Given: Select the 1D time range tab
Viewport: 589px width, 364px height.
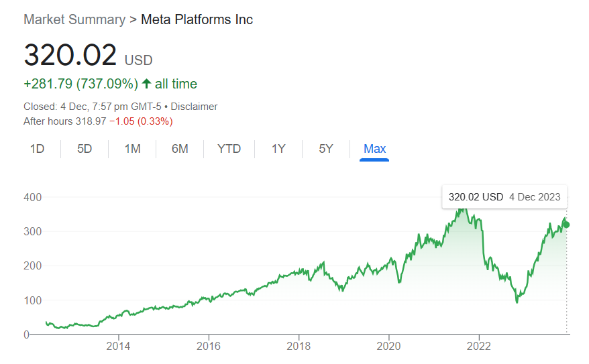Looking at the screenshot, I should (37, 149).
